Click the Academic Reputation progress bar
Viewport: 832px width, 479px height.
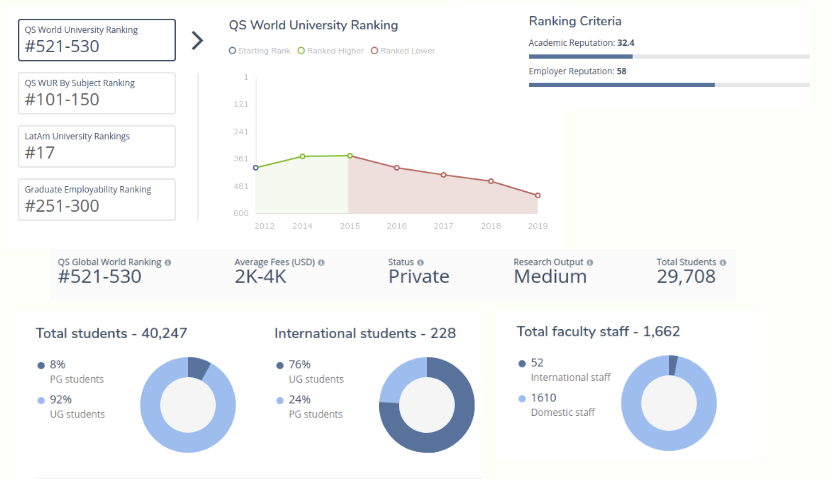tap(669, 56)
